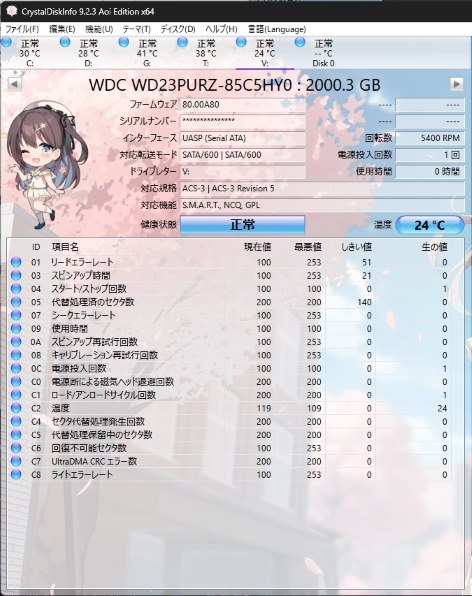Click the blue status icon for ID C5
This screenshot has width=472, height=596.
[x=16, y=435]
